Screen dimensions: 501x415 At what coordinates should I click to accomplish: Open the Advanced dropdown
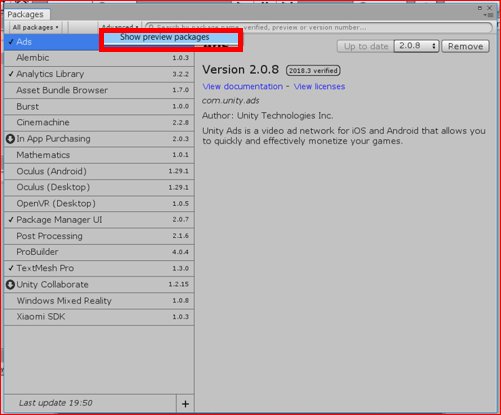coord(119,27)
